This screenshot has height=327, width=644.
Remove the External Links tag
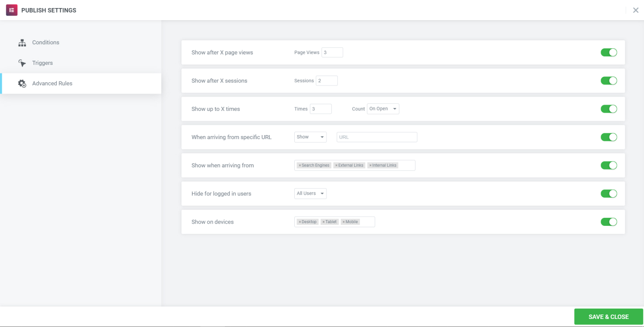coord(336,166)
